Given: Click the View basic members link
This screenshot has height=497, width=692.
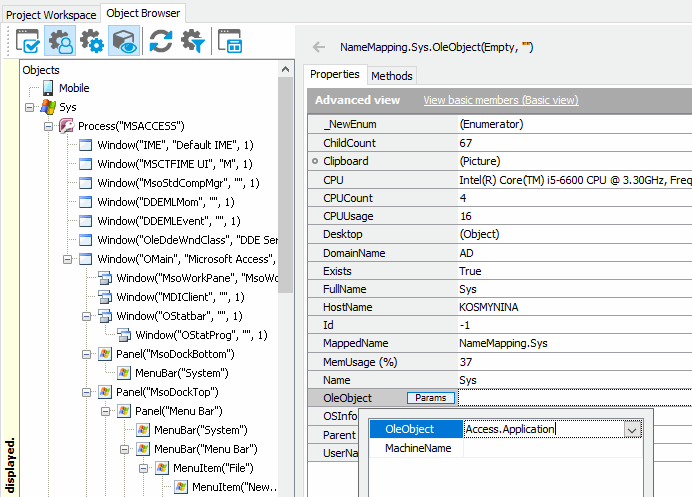Looking at the screenshot, I should [x=500, y=100].
